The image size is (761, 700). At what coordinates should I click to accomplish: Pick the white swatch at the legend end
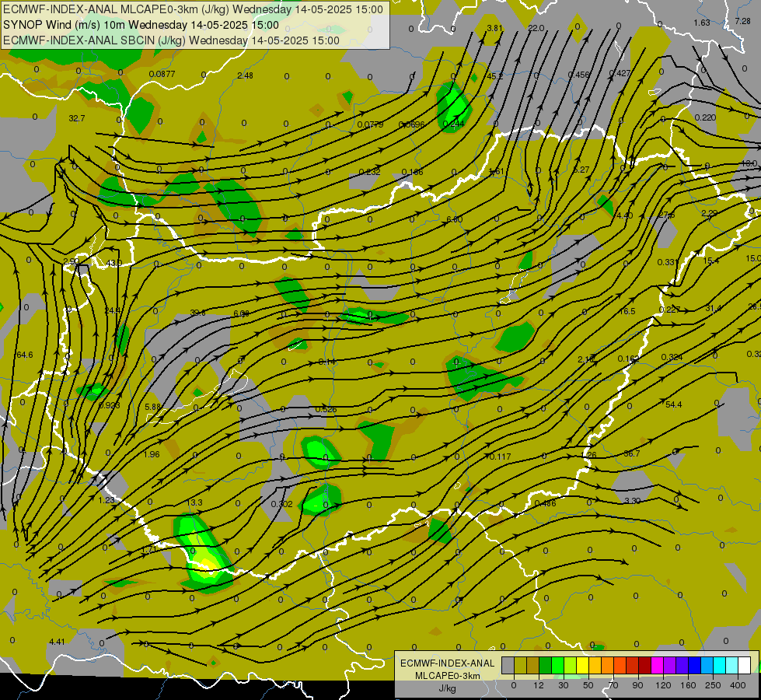point(744,665)
